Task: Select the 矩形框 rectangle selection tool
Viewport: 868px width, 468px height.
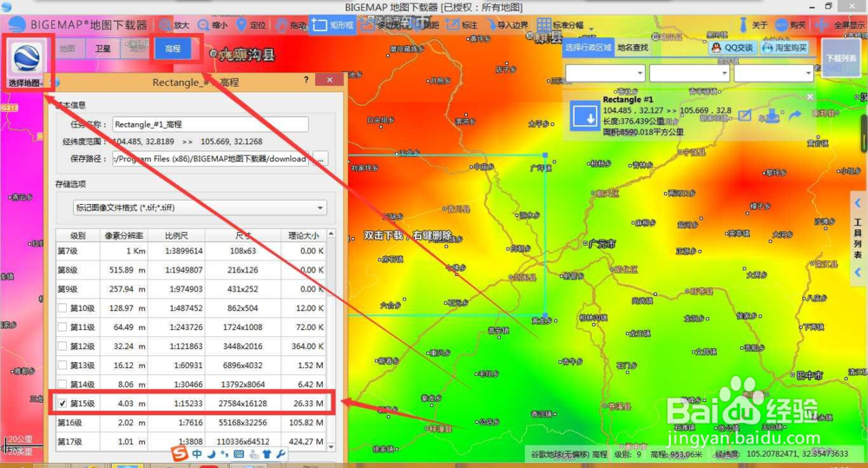Action: pyautogui.click(x=332, y=25)
